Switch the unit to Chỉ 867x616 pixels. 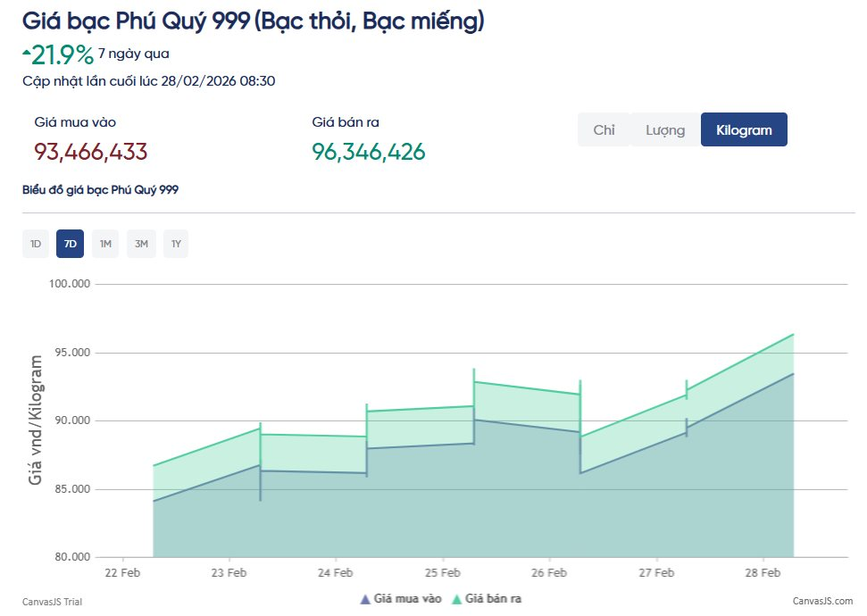pos(604,129)
